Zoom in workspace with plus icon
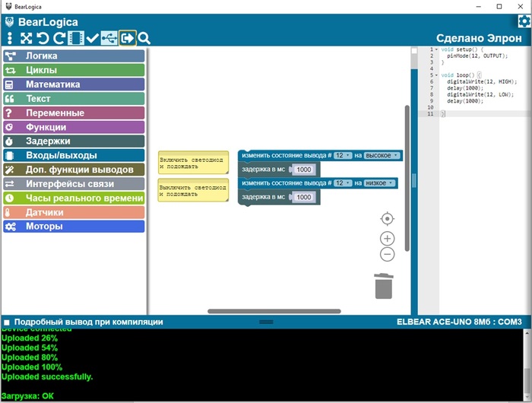The image size is (532, 403). click(x=387, y=239)
